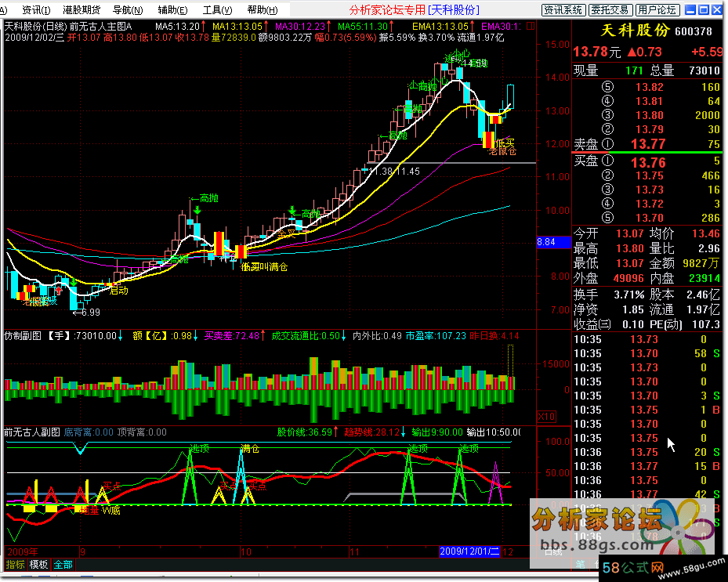Click the ←6.99 low price annotation
Viewport: 728px width, 582px height.
[x=86, y=313]
